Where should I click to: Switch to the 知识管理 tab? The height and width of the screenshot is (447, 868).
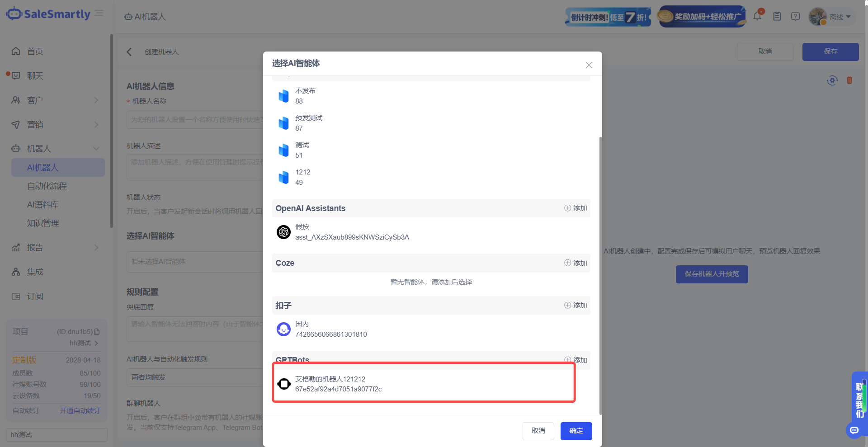[x=42, y=222]
